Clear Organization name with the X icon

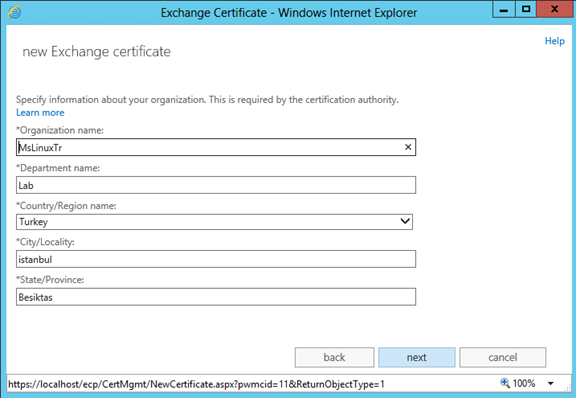coord(408,147)
